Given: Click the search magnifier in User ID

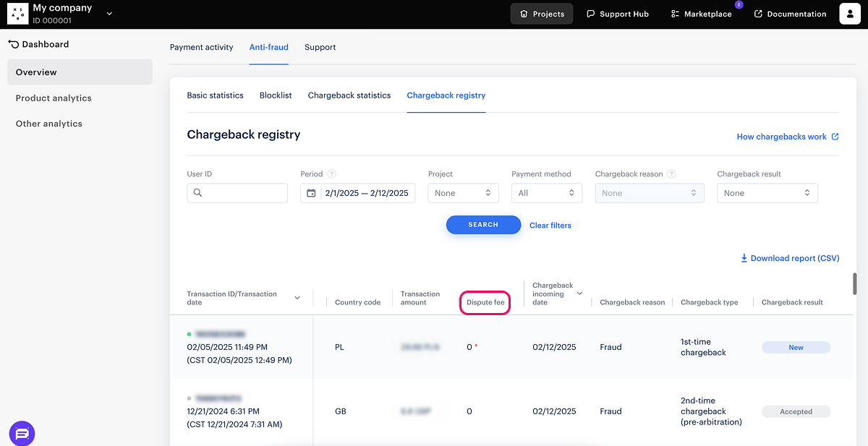Looking at the screenshot, I should [x=197, y=193].
